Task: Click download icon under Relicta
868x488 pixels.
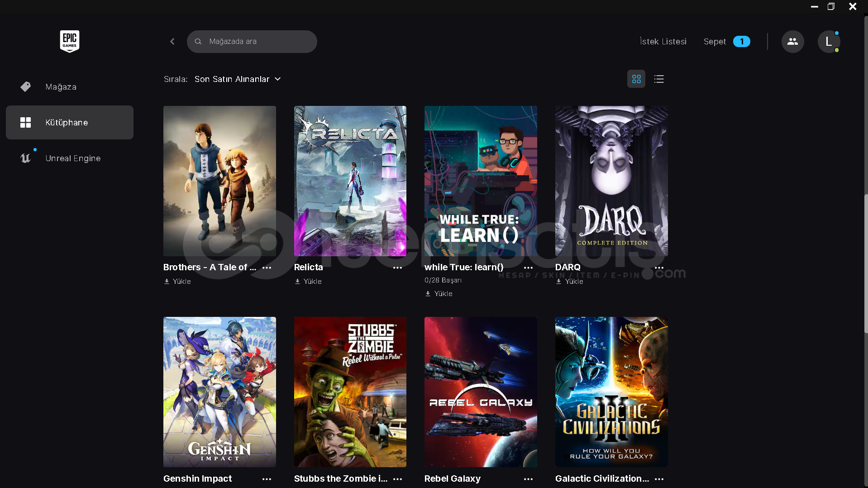Action: [x=297, y=282]
